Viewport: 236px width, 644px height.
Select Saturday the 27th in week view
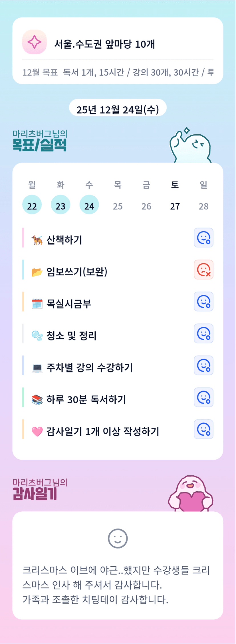[175, 206]
